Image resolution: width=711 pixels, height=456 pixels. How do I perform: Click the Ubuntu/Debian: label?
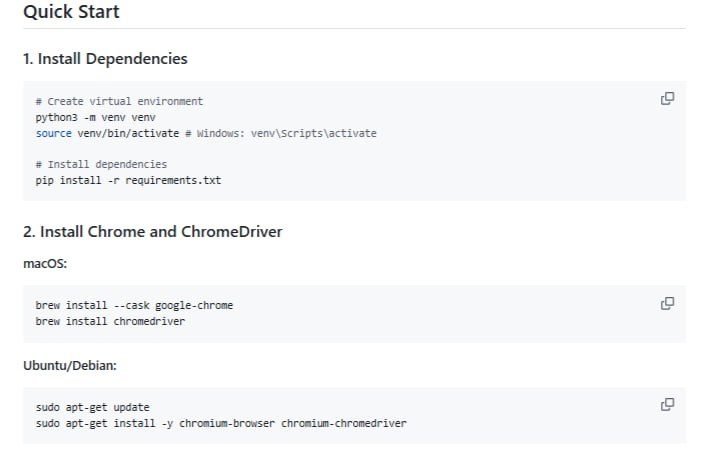coord(70,365)
